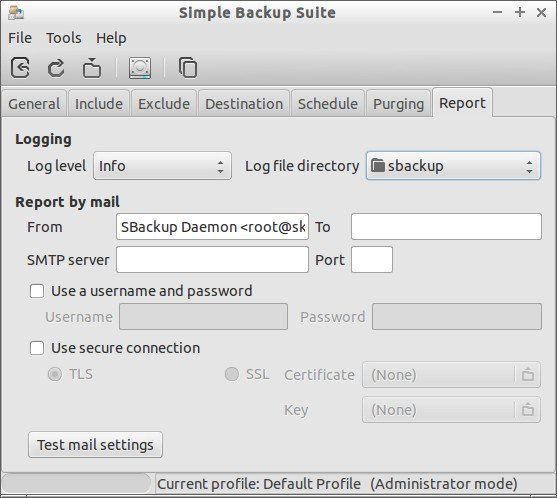Open the Certificate (None) file selector
Image resolution: width=557 pixels, height=498 pixels.
click(x=439, y=374)
